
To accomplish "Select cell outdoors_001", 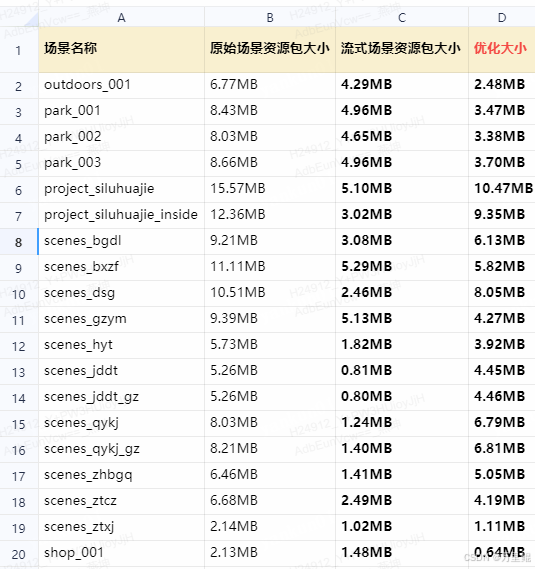I will [x=121, y=85].
